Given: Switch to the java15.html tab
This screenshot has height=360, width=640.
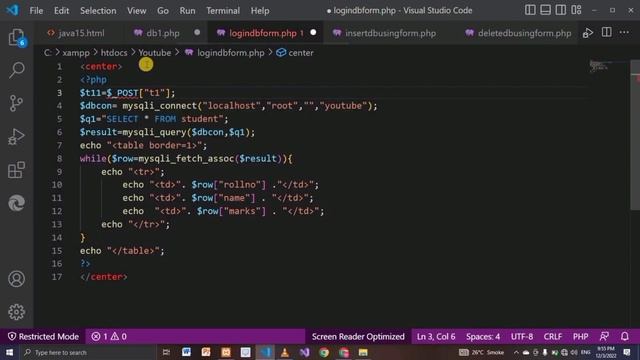Looking at the screenshot, I should pos(76,33).
